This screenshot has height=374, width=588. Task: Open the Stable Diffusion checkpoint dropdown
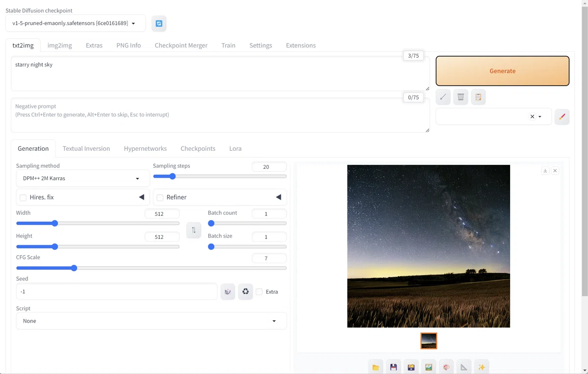point(75,23)
